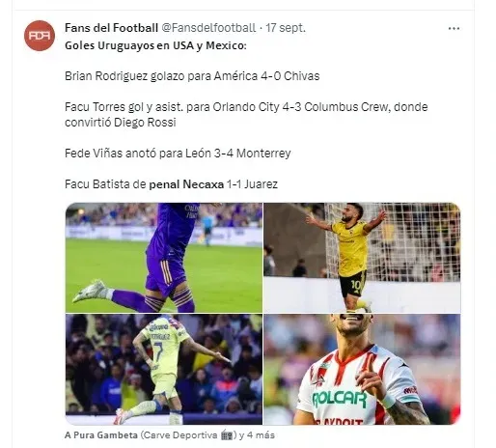Click the Brian Rodriguez golazo line
The height and width of the screenshot is (448, 496).
point(192,76)
